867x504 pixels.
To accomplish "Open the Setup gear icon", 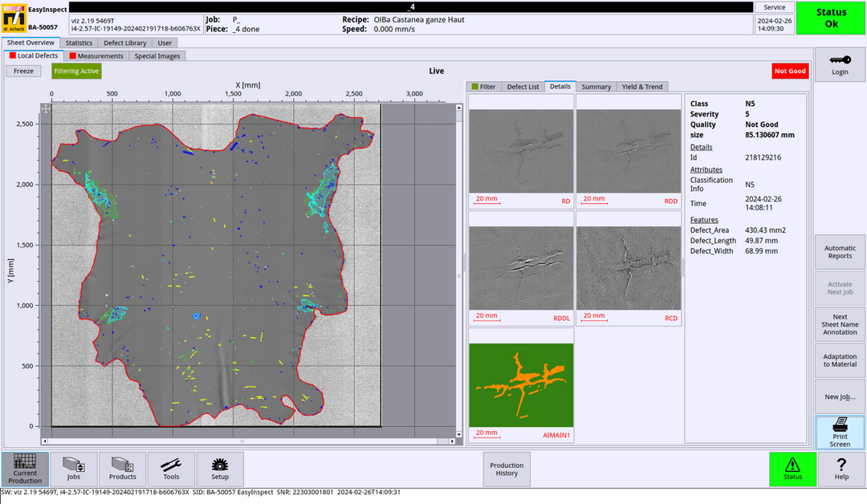I will 219,465.
